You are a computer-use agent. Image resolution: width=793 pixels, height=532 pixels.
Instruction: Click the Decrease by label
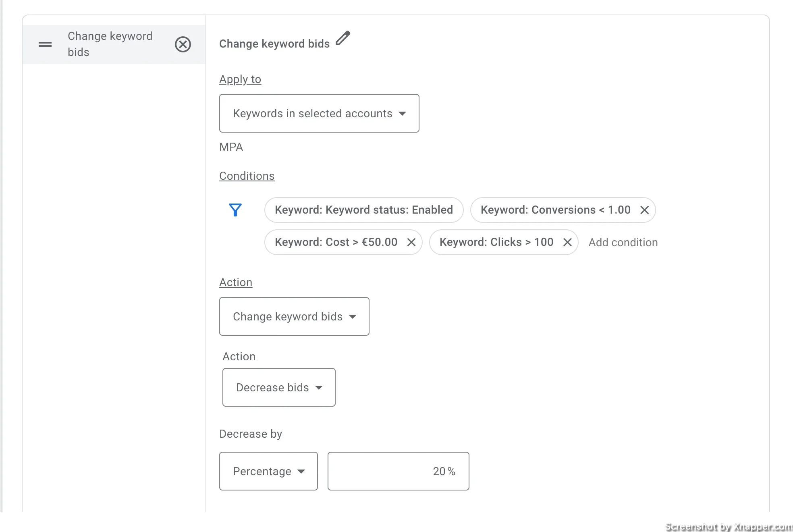pyautogui.click(x=251, y=434)
